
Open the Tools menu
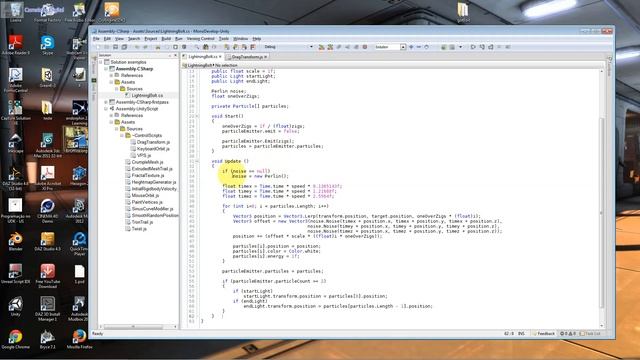[224, 39]
